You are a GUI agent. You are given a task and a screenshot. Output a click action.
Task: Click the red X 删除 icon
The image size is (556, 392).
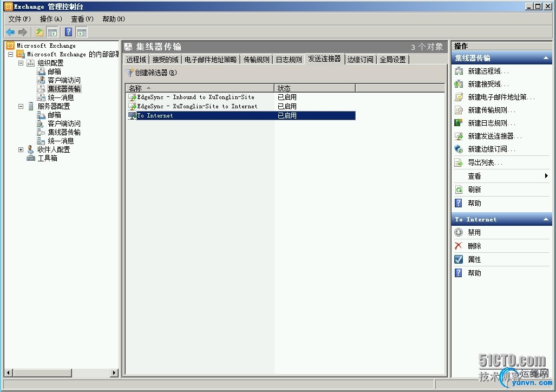point(459,246)
